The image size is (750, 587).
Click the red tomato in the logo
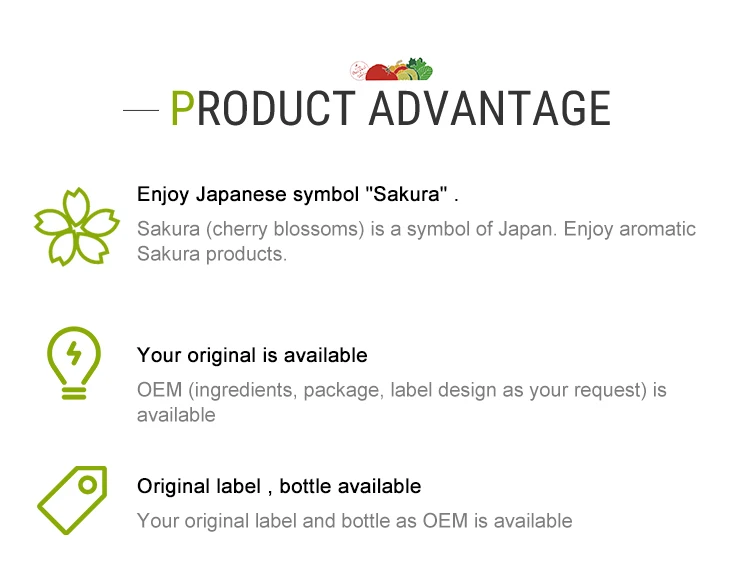(381, 72)
